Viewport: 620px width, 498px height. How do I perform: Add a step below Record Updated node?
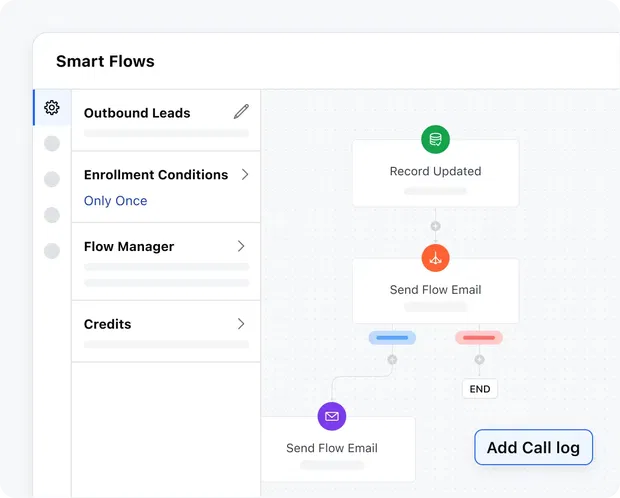(x=435, y=226)
